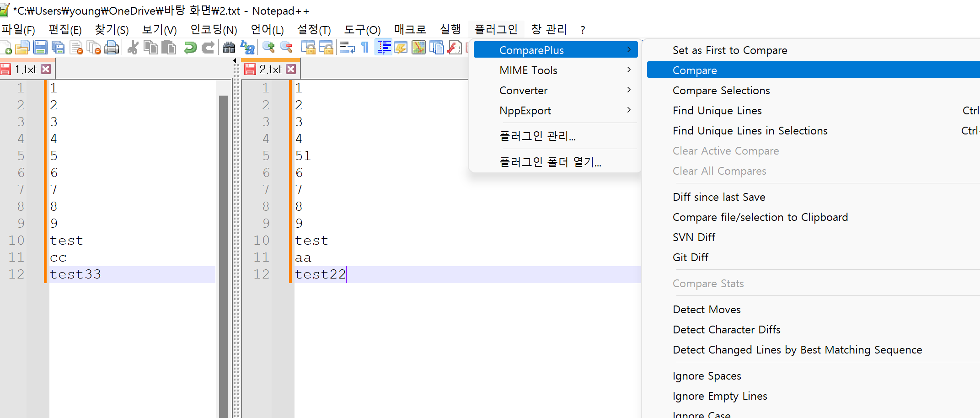980x418 pixels.
Task: Open the 인코딩(N) menu
Action: click(x=214, y=30)
